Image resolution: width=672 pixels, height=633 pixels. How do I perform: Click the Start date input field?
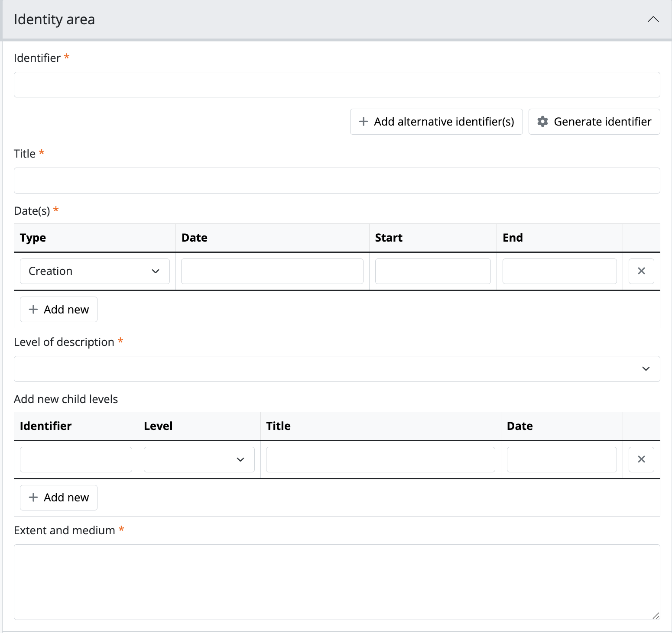432,271
